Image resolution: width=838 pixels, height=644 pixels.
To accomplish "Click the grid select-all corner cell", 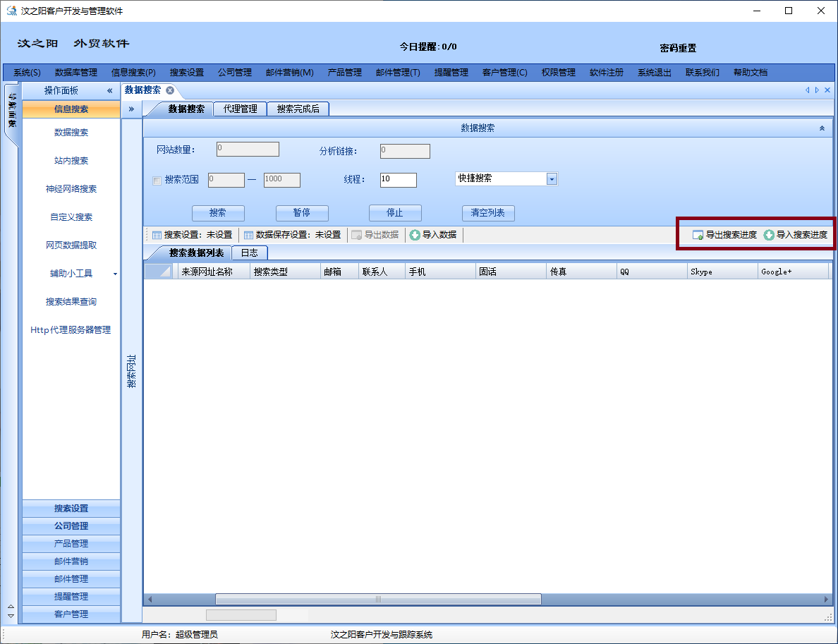I will point(158,272).
